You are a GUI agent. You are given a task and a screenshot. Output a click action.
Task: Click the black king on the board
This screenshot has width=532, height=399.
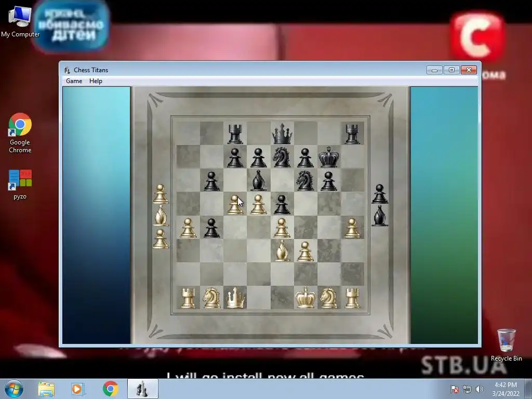(328, 157)
